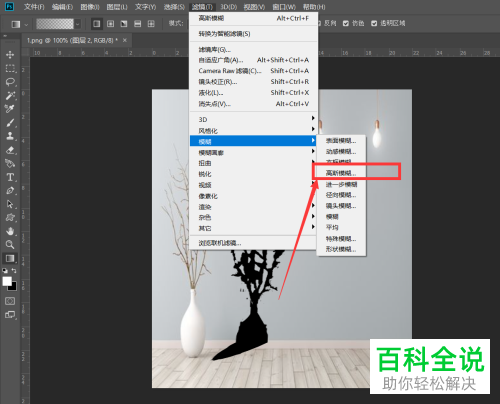Screen dimensions: 500x404
Task: Open the 文字(Y) menu
Action: pyautogui.click(x=145, y=7)
